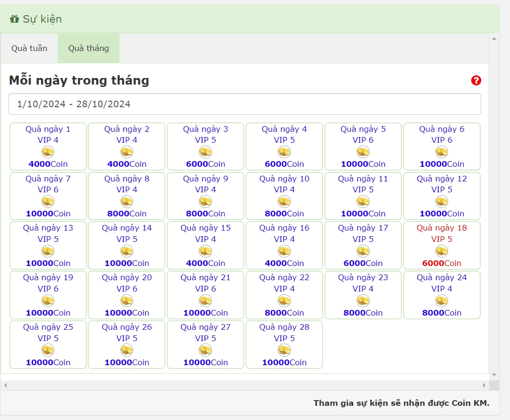Click the horizontal scrollbar right arrow
The image size is (510, 420).
[484, 385]
